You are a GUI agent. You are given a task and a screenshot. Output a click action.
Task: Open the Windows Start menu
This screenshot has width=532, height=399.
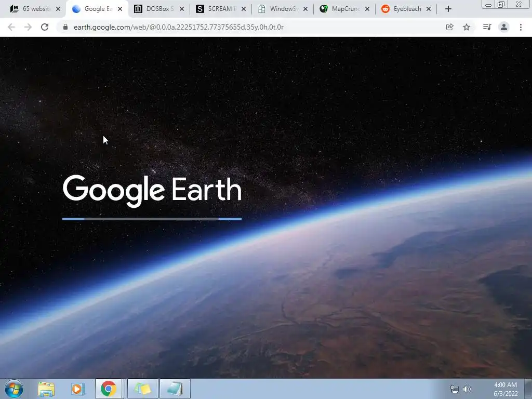pyautogui.click(x=14, y=389)
